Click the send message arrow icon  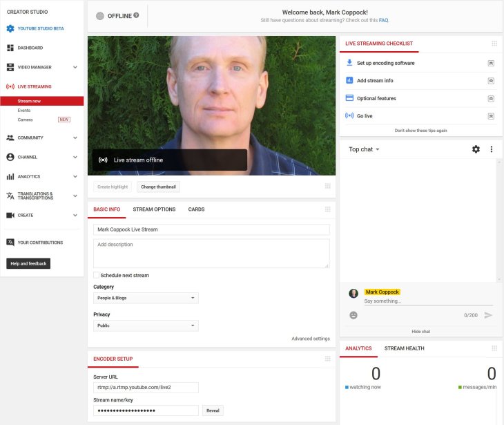pyautogui.click(x=488, y=315)
